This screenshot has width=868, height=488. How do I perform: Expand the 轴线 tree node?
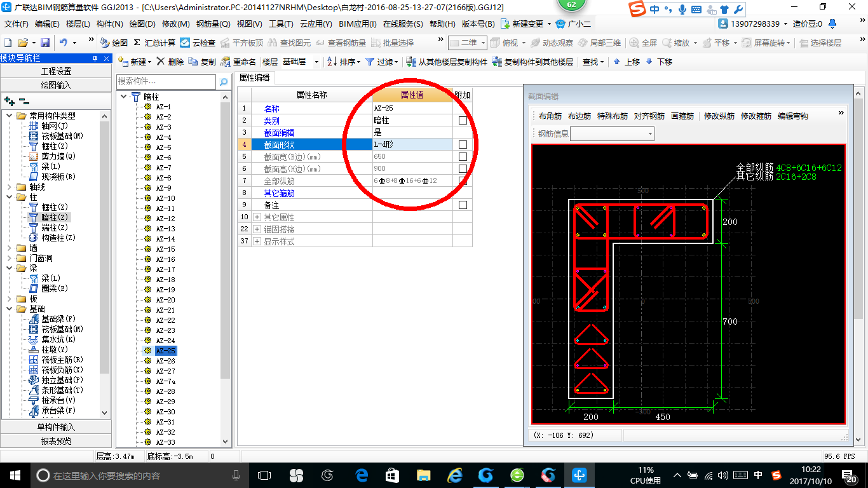(10, 187)
